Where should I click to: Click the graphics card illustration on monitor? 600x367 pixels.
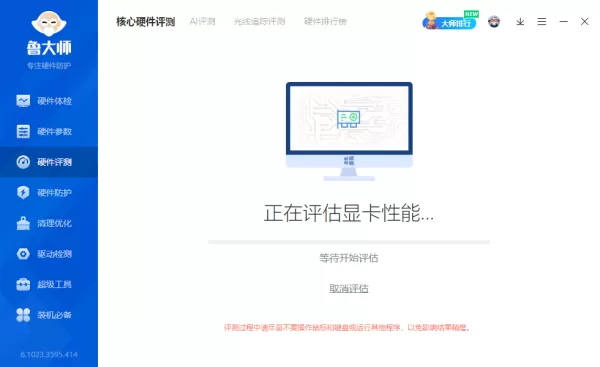(348, 119)
